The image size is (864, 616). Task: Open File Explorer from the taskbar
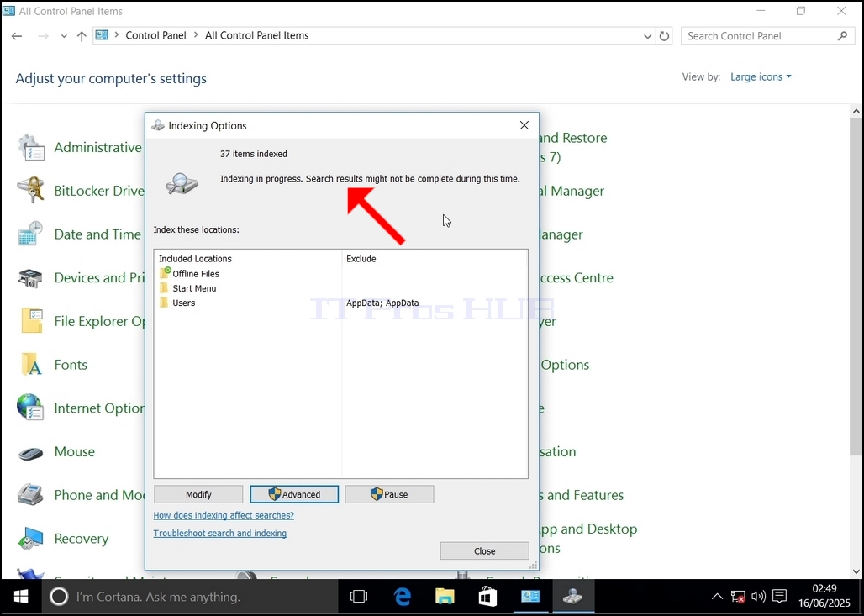pyautogui.click(x=445, y=597)
